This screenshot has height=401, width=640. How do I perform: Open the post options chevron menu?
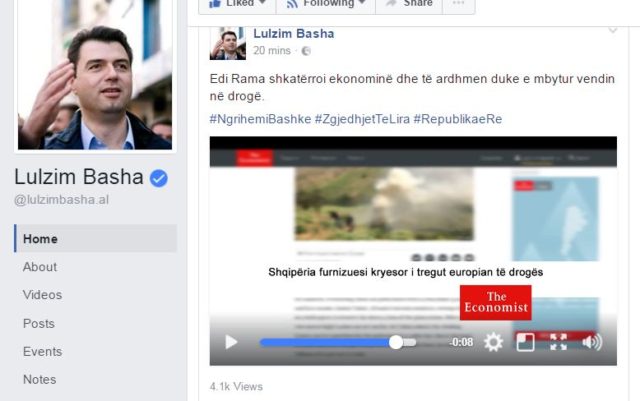click(613, 30)
